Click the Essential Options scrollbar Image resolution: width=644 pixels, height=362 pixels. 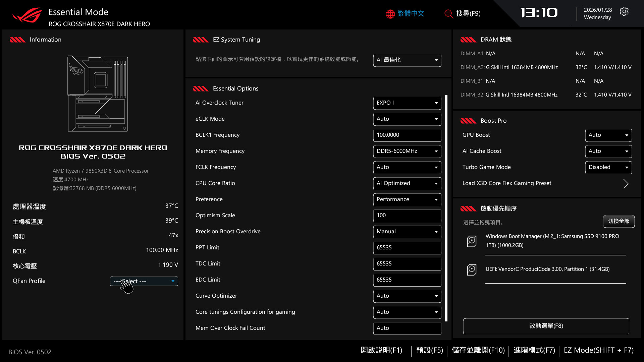click(446, 208)
